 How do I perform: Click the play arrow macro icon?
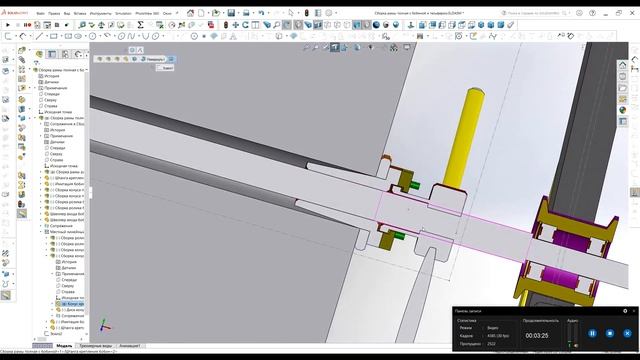pos(8,25)
